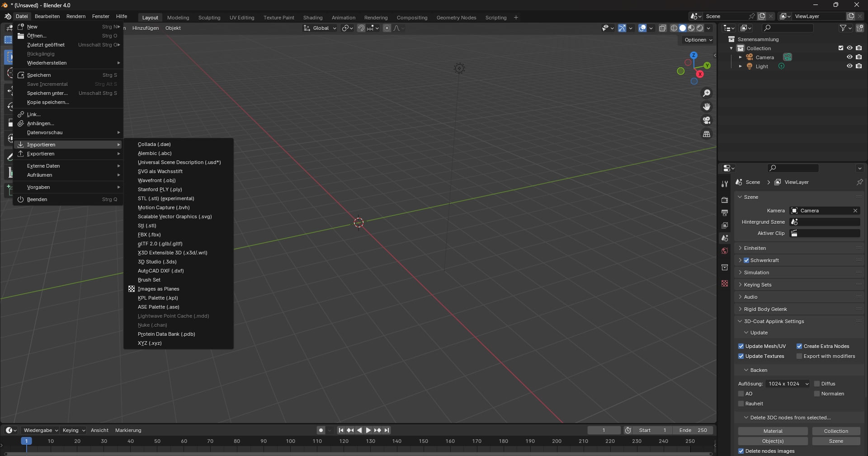
Task: Click the Material delete button
Action: coord(773,431)
